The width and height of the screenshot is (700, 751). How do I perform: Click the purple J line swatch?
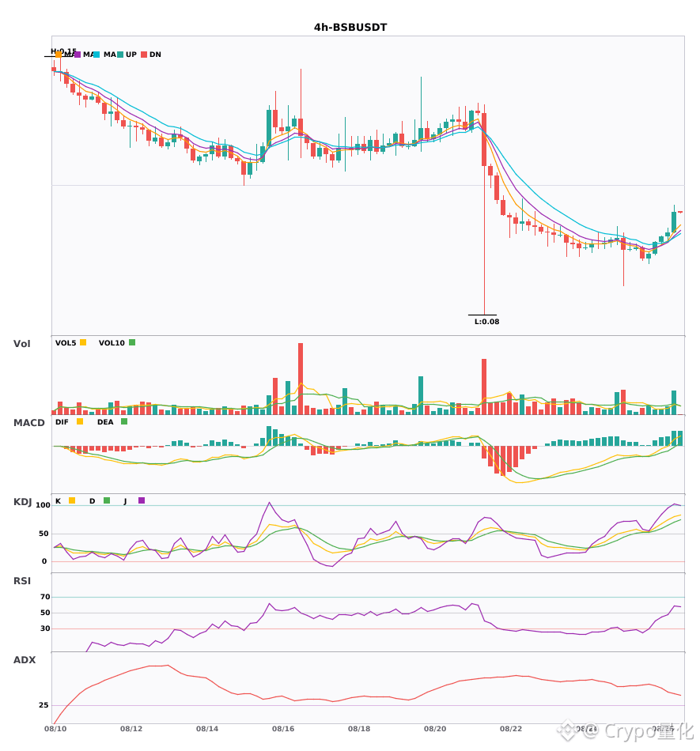142,500
